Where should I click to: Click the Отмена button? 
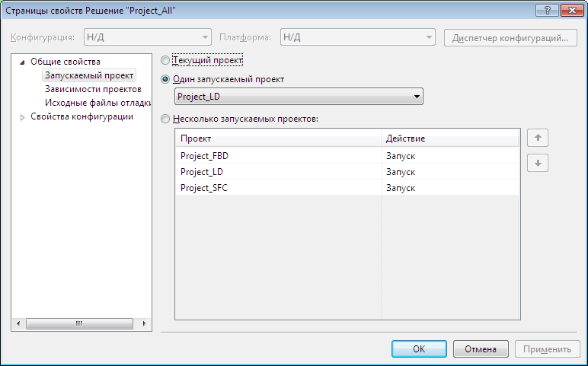[481, 348]
